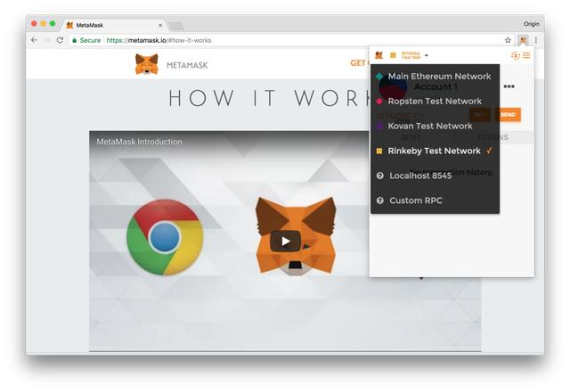
Task: Click the browser forward arrow
Action: pos(47,40)
